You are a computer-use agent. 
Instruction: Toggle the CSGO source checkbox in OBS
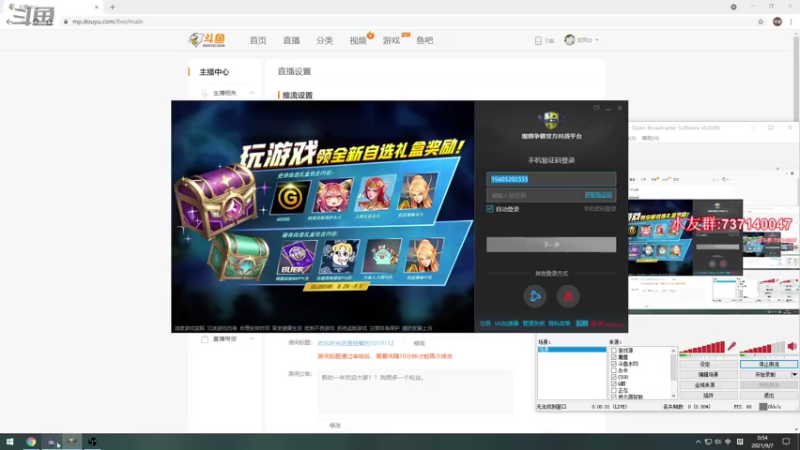[614, 377]
